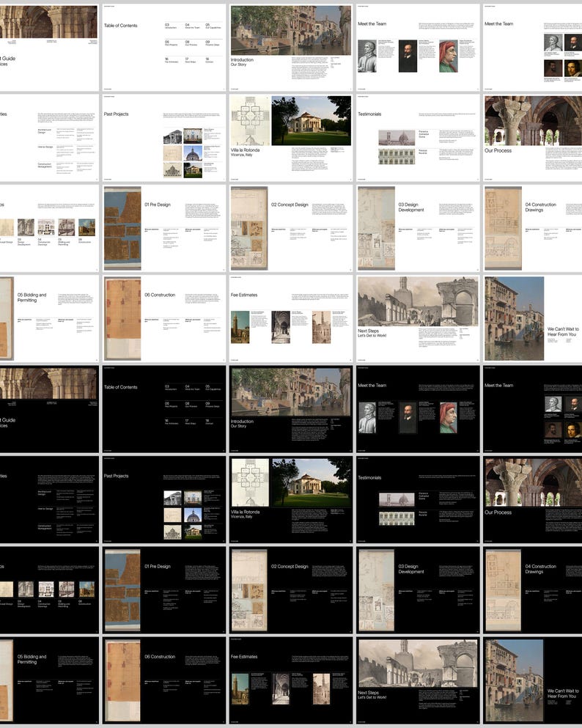Open the light Fee Estimates slide
The image size is (582, 728).
(291, 318)
